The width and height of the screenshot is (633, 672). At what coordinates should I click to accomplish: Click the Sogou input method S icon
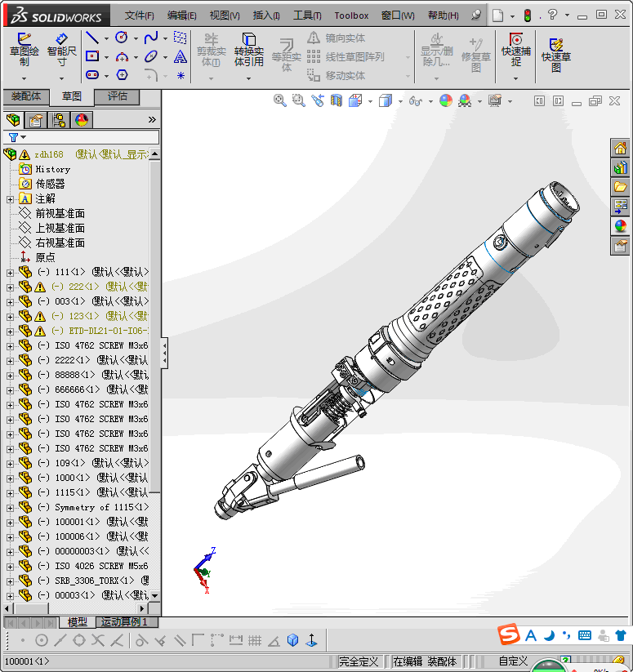[509, 635]
